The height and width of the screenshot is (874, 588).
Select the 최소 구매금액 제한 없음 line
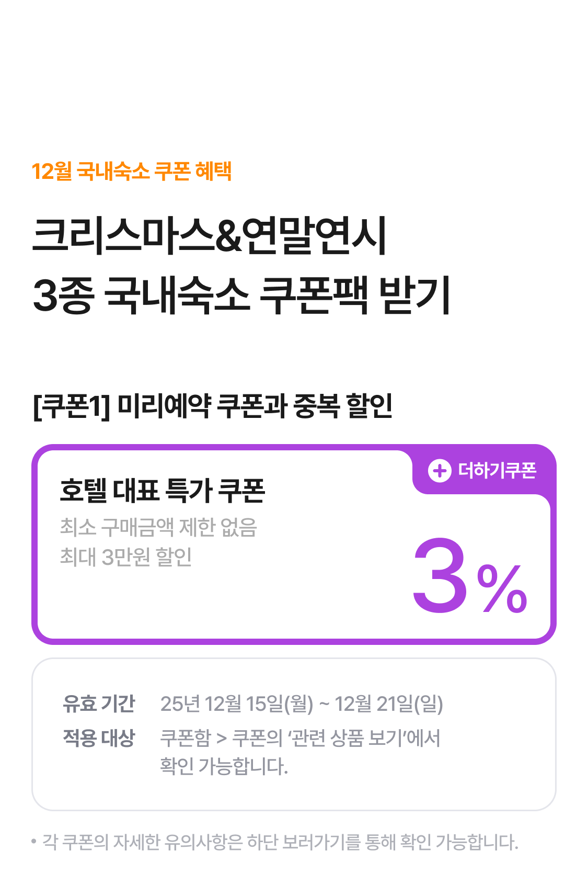[x=158, y=527]
